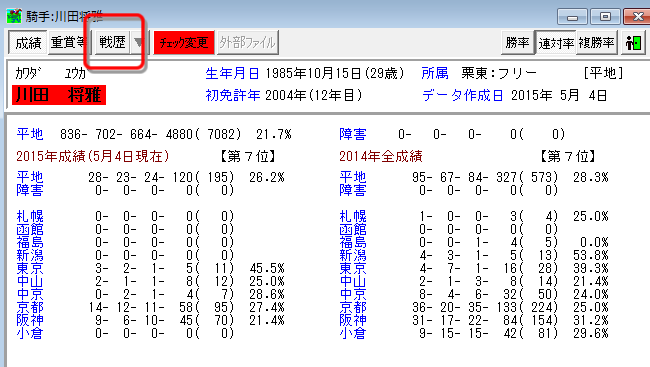Image resolution: width=650 pixels, height=367 pixels.
Task: Click the 2014年全成績 heading
Action: (381, 156)
